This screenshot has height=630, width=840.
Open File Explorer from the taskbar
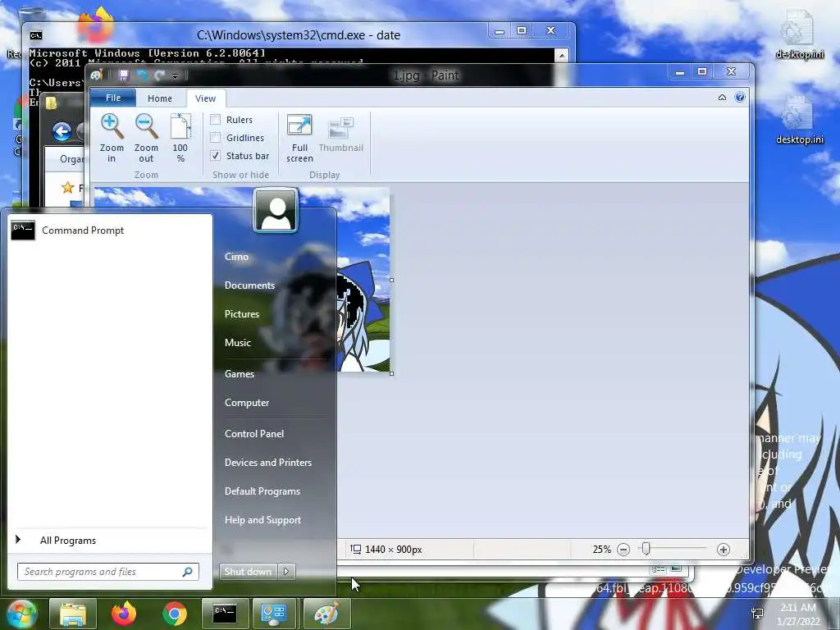pos(73,614)
